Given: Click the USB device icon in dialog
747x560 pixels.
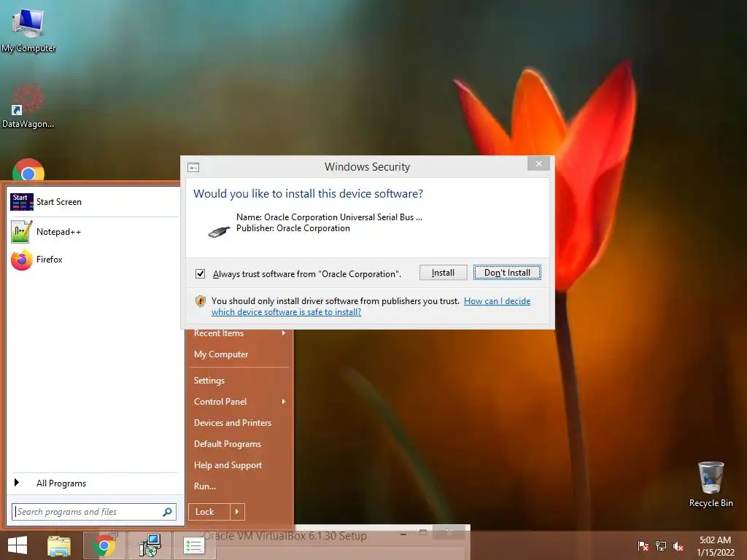Looking at the screenshot, I should coord(219,231).
